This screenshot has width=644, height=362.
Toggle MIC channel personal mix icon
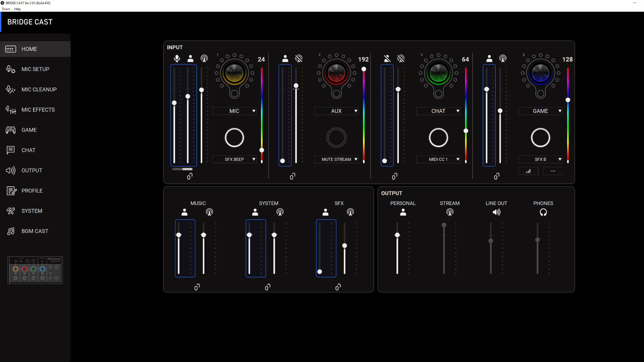point(190,59)
